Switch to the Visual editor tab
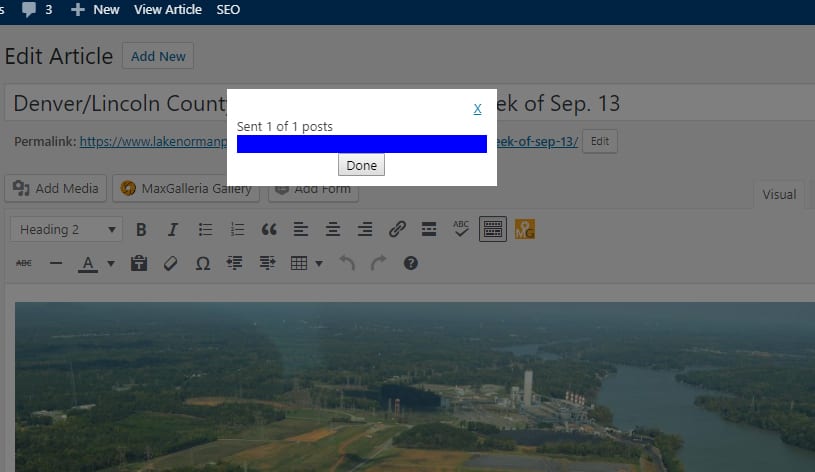Screen dimensions: 815x472 point(779,194)
